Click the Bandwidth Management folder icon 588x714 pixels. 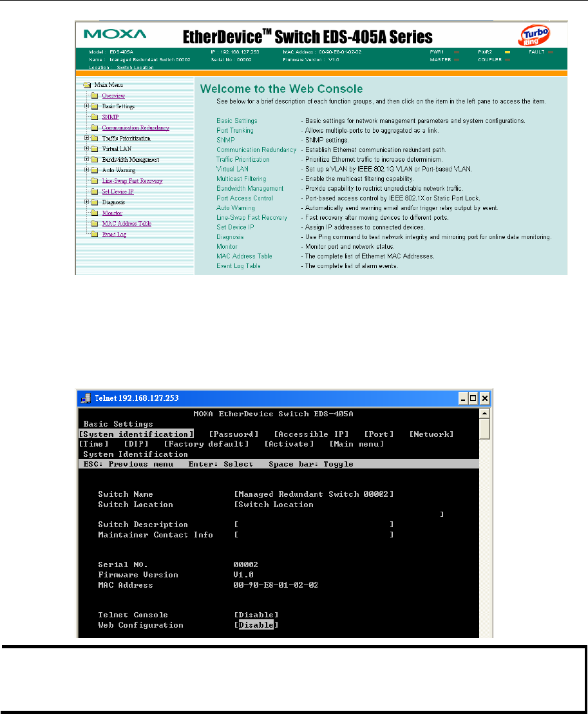(x=94, y=159)
